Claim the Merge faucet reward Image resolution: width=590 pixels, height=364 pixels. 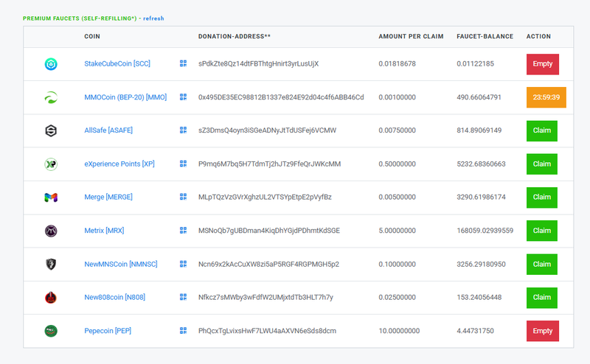point(541,197)
